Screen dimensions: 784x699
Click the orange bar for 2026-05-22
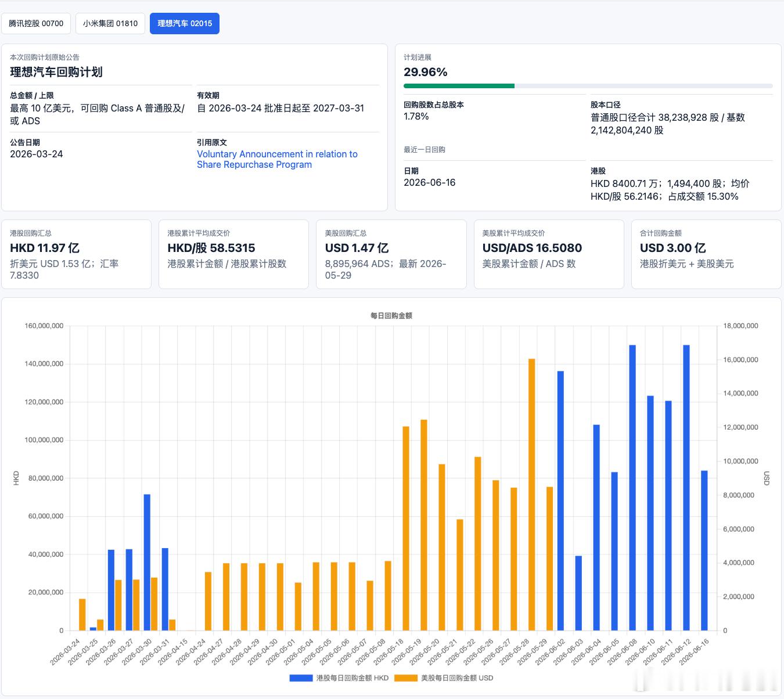[x=478, y=544]
